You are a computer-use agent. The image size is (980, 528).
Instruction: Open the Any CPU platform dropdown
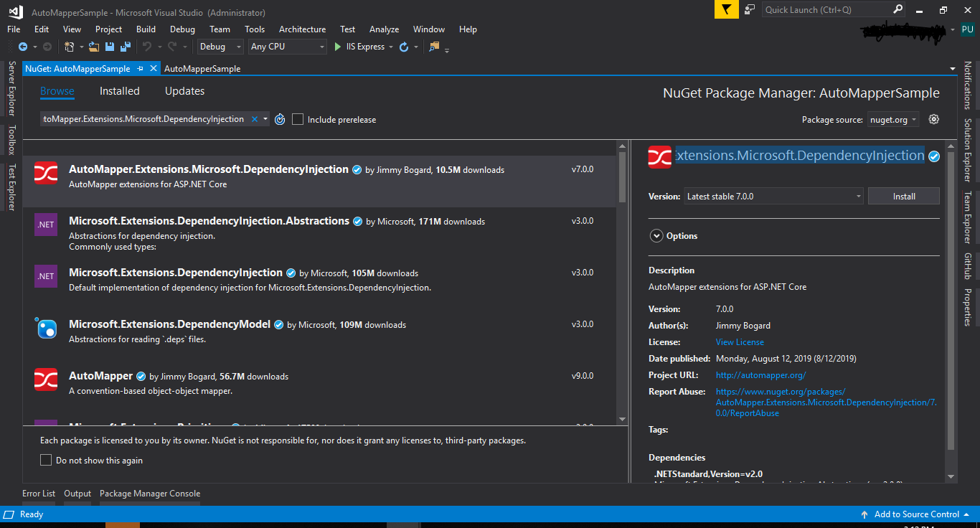pos(288,47)
